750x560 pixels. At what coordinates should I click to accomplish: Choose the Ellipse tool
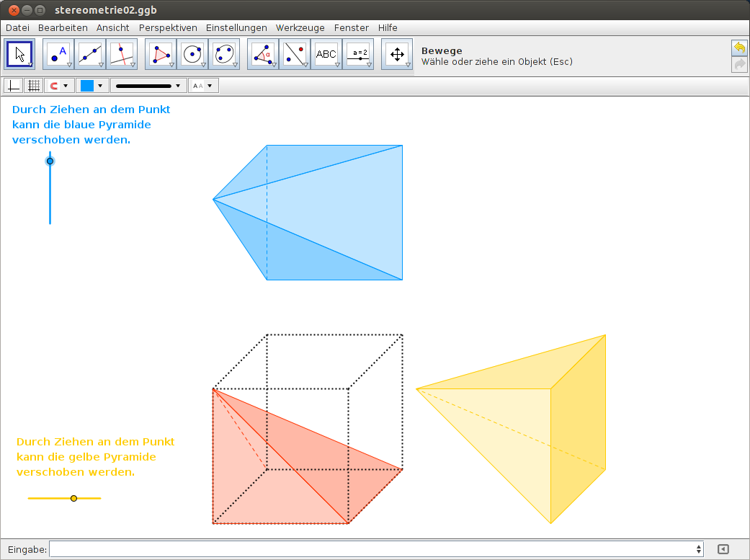pyautogui.click(x=224, y=54)
